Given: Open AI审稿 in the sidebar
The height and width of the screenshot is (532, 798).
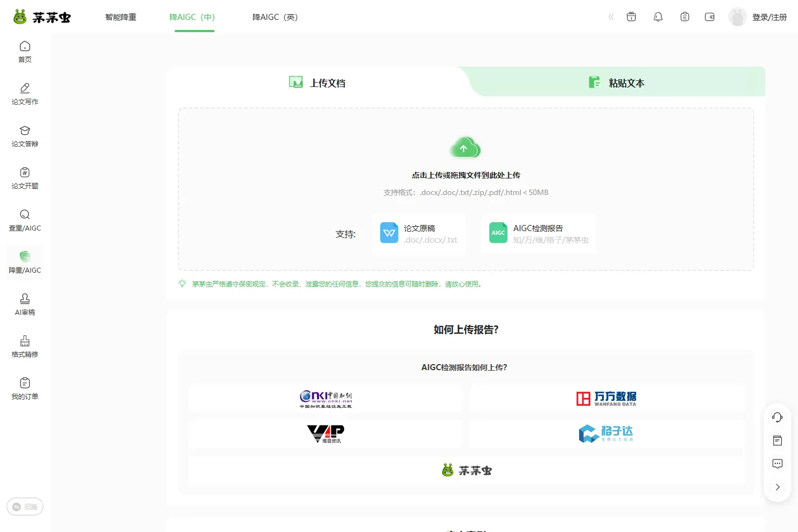Looking at the screenshot, I should (25, 304).
